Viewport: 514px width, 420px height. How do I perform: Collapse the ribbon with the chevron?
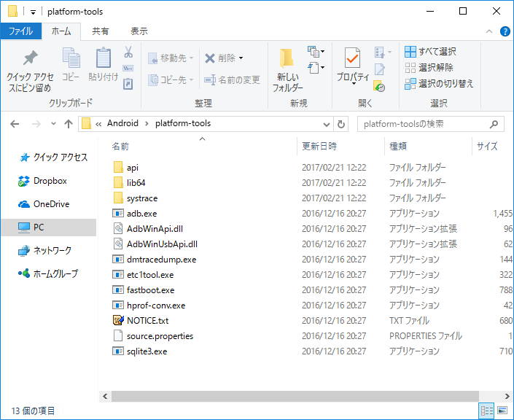489,31
